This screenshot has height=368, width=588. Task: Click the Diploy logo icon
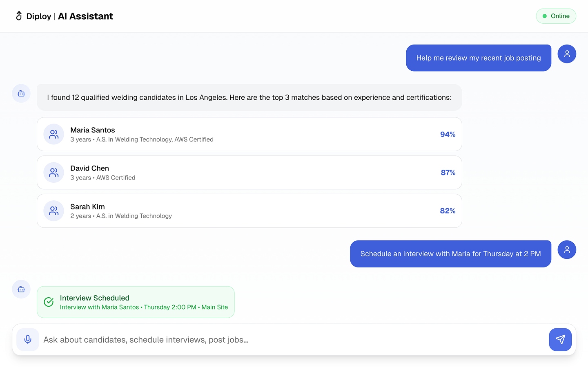point(19,16)
